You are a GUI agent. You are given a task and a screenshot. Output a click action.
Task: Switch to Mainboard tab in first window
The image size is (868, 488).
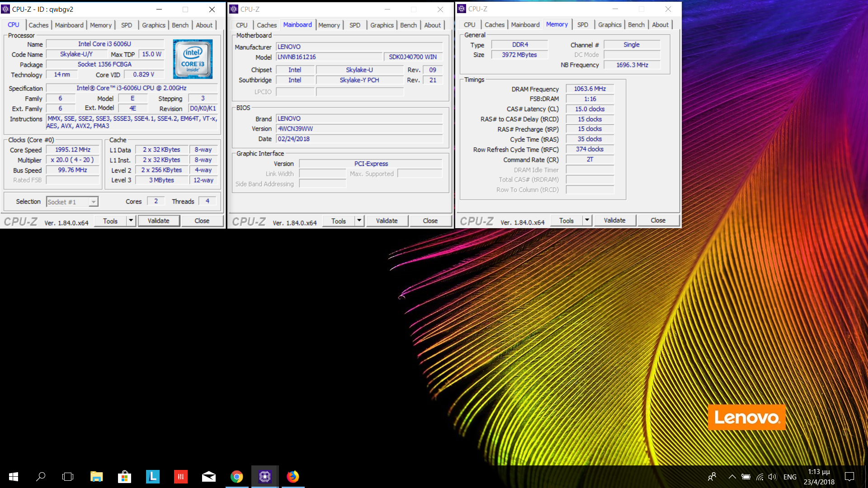69,25
